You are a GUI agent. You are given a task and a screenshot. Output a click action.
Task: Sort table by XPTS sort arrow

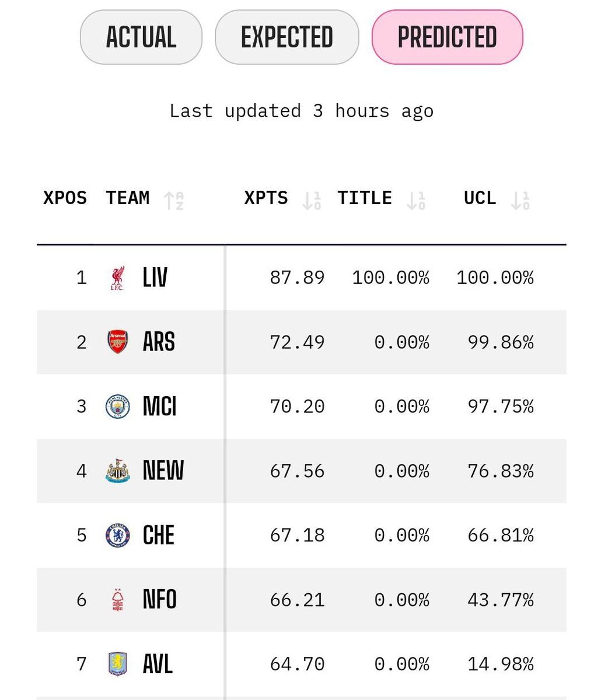[312, 200]
